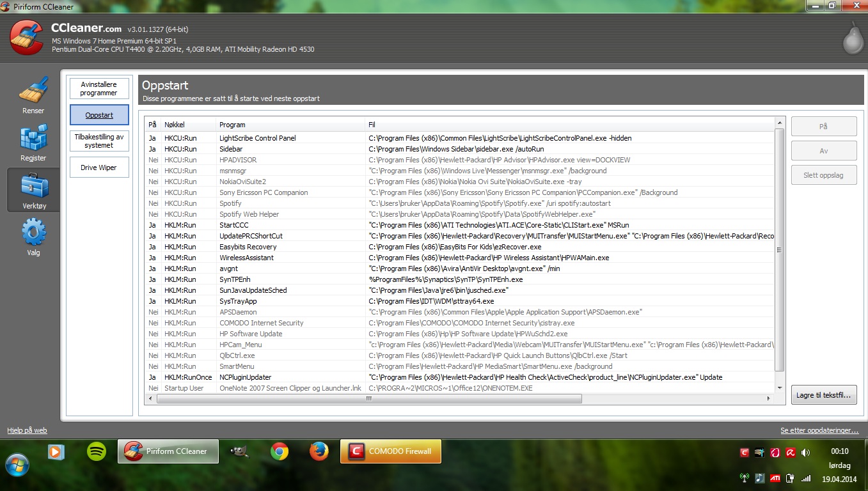Click the list scroll up arrow
This screenshot has height=491, width=868.
(x=780, y=123)
